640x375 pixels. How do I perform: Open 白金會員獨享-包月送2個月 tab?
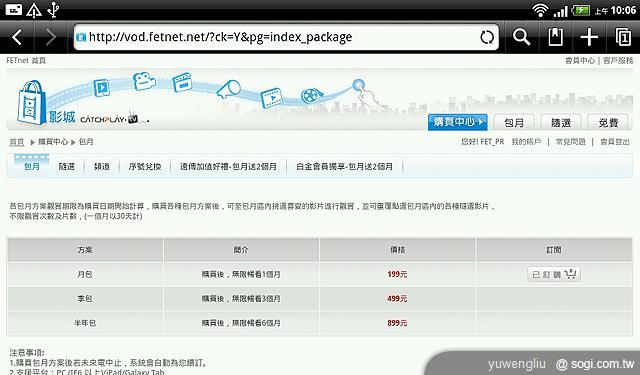coord(344,166)
